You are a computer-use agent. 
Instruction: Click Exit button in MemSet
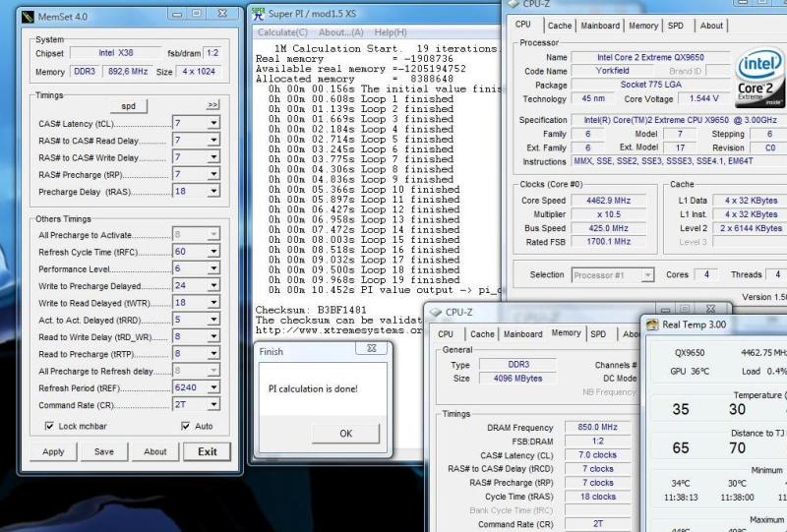click(208, 451)
